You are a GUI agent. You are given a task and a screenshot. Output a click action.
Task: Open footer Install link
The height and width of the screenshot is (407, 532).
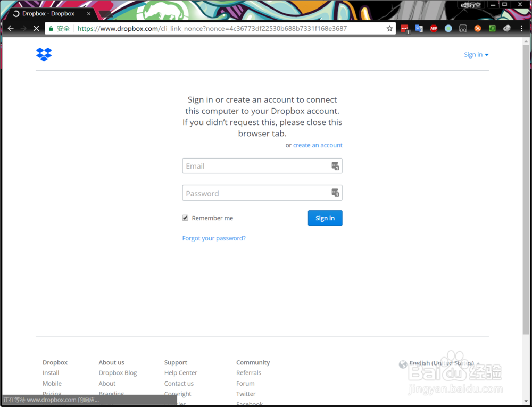(51, 373)
